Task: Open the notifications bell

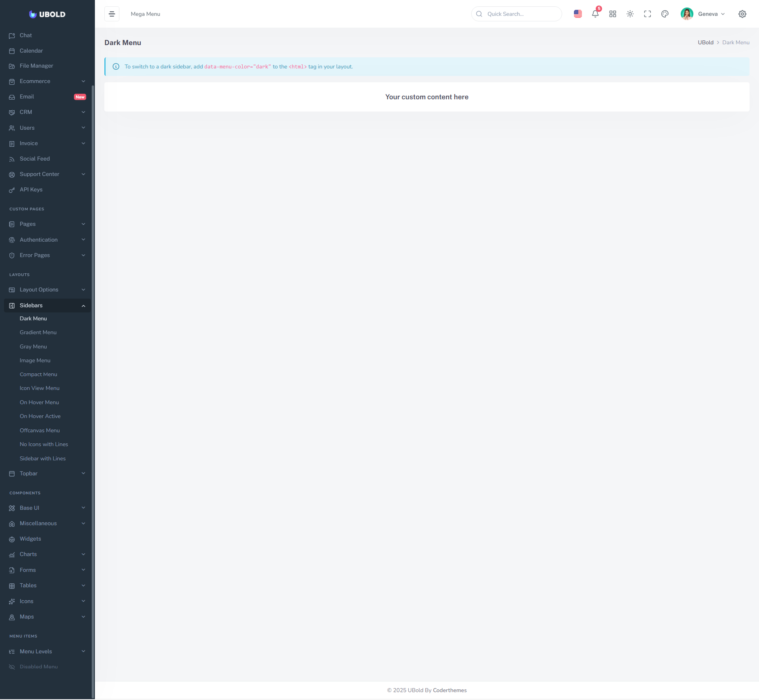Action: tap(595, 14)
